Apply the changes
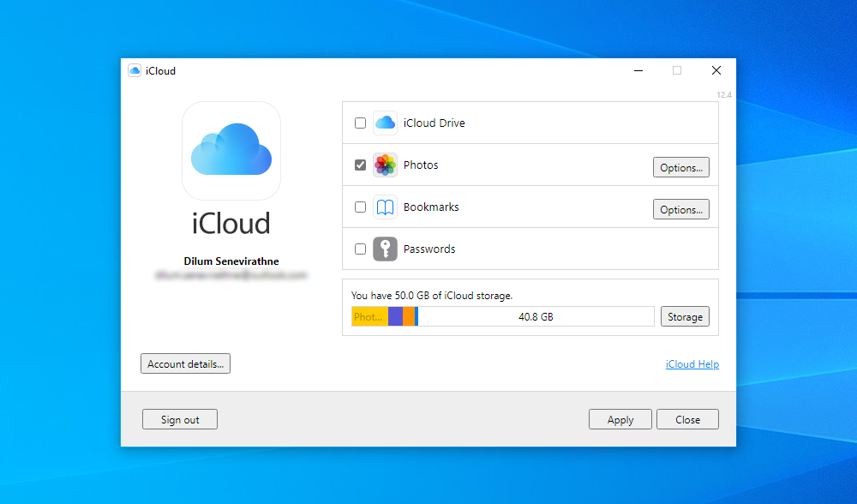The image size is (857, 504). pyautogui.click(x=620, y=419)
